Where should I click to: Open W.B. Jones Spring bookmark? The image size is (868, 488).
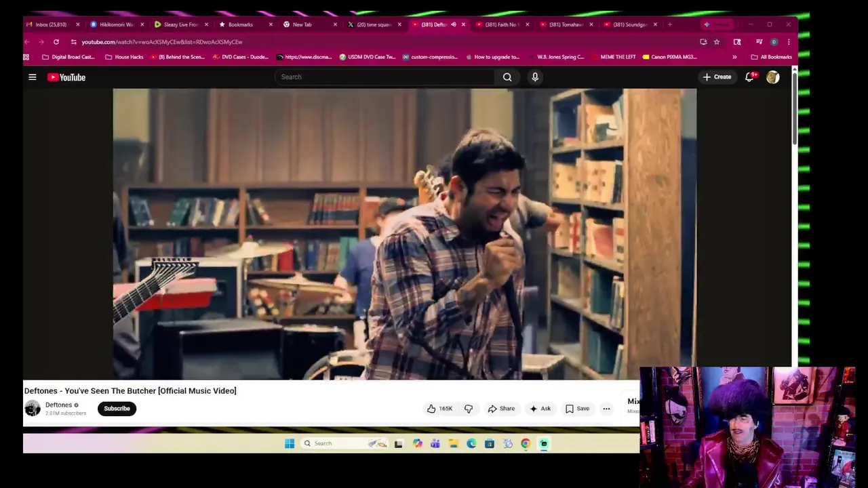pyautogui.click(x=556, y=57)
